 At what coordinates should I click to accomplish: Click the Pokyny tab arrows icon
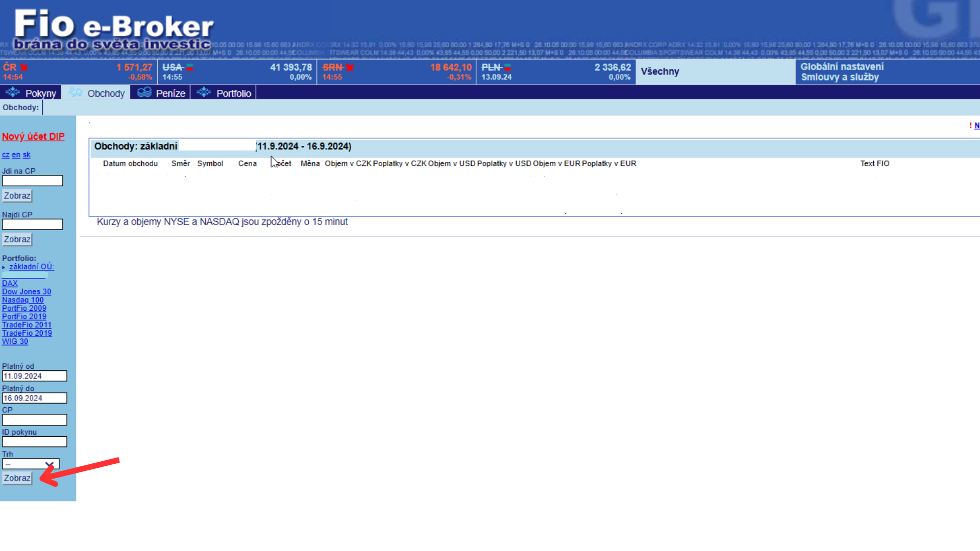pyautogui.click(x=12, y=92)
